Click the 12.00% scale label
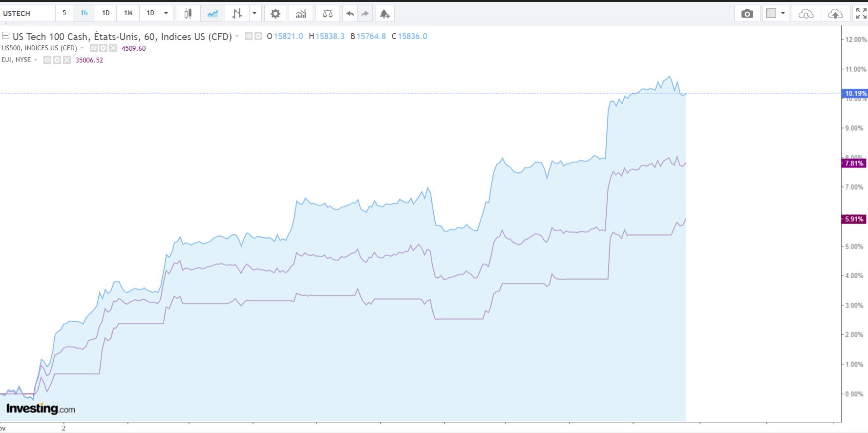The width and height of the screenshot is (868, 433). [856, 40]
